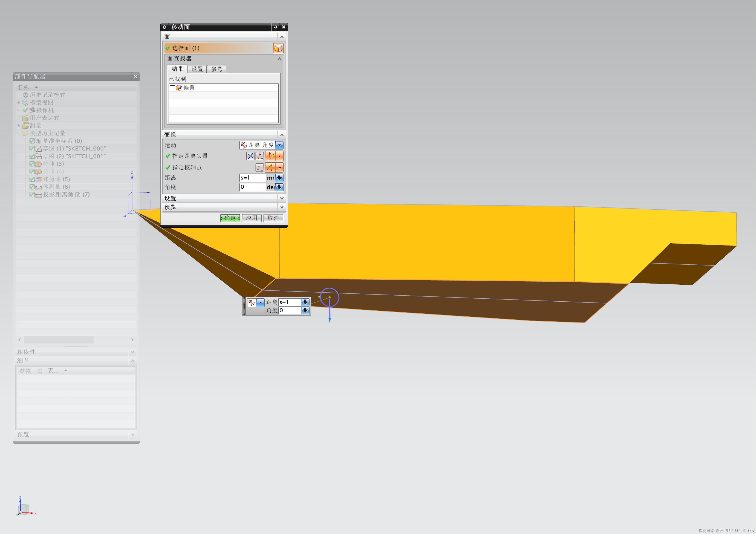
Task: Click the inferred vector icon for 指定距离矢量
Action: (x=270, y=156)
